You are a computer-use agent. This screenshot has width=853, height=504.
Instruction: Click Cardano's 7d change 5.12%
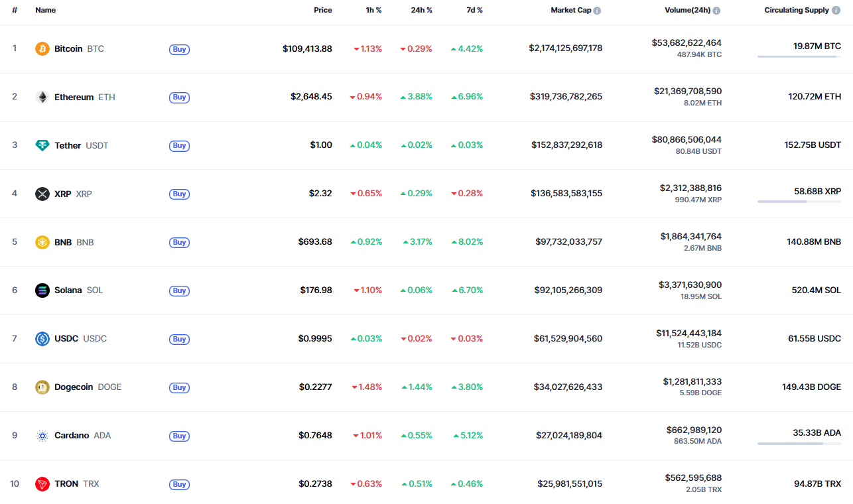(x=468, y=436)
